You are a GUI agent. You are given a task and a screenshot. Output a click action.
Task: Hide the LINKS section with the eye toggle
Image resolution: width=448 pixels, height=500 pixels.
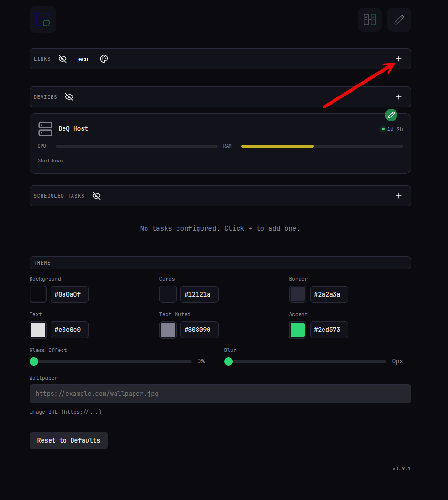pyautogui.click(x=63, y=59)
